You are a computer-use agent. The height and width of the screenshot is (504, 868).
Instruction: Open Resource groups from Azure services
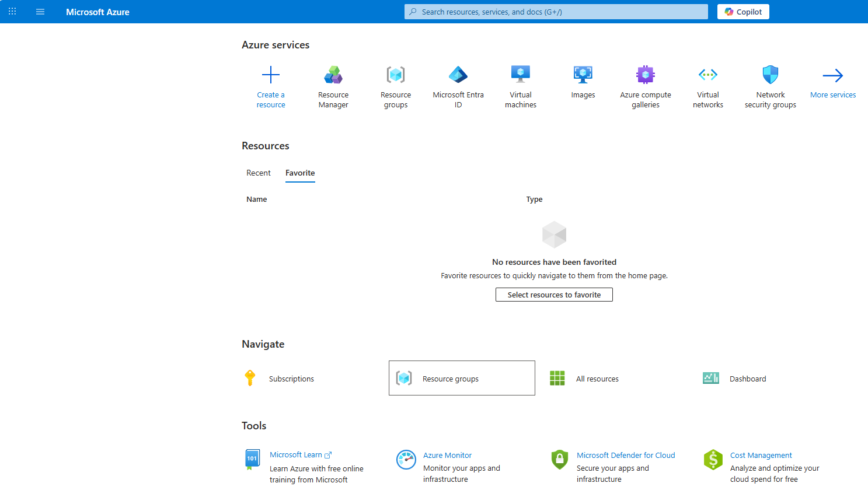tap(396, 75)
